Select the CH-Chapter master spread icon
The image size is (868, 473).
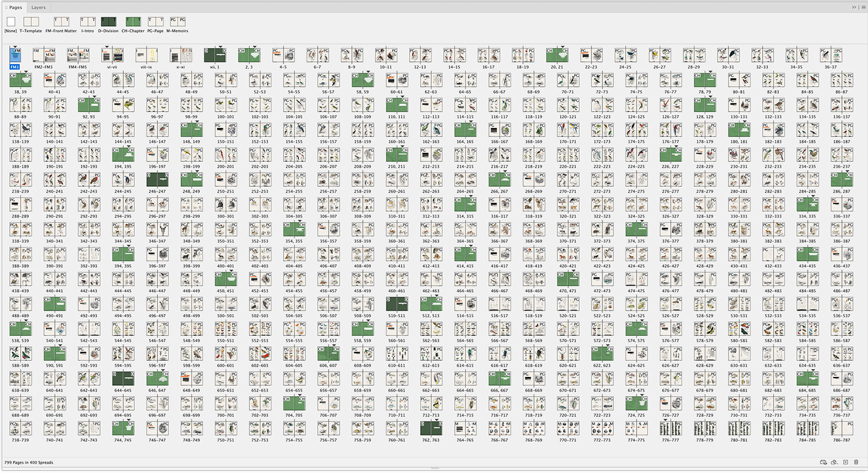[x=133, y=22]
